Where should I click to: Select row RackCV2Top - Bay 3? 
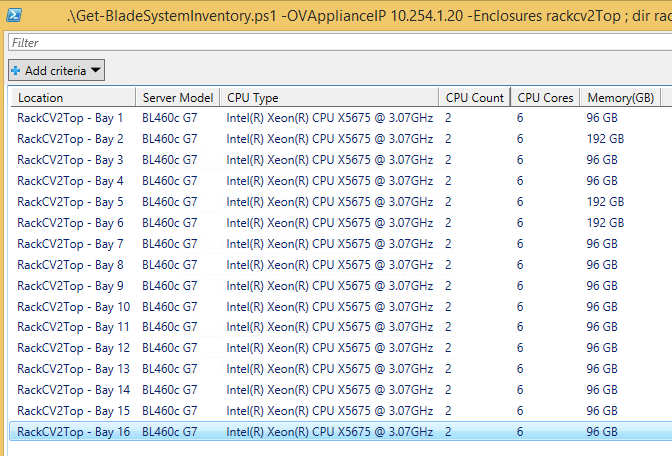(341, 160)
